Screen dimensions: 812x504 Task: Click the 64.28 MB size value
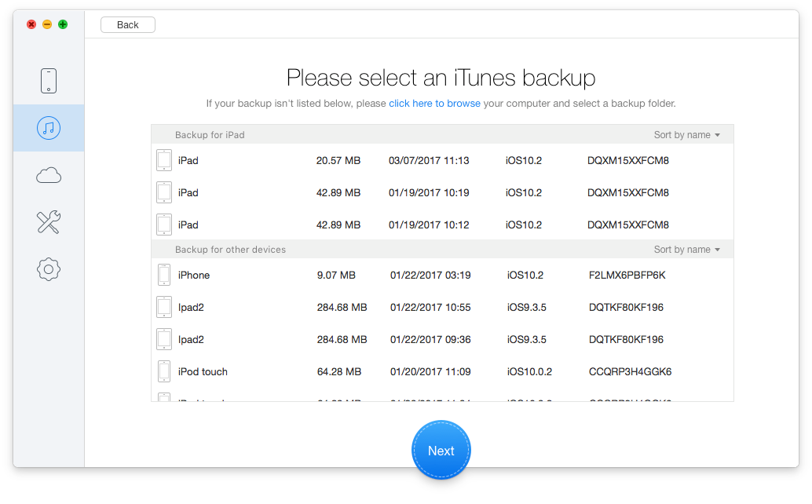click(x=339, y=371)
